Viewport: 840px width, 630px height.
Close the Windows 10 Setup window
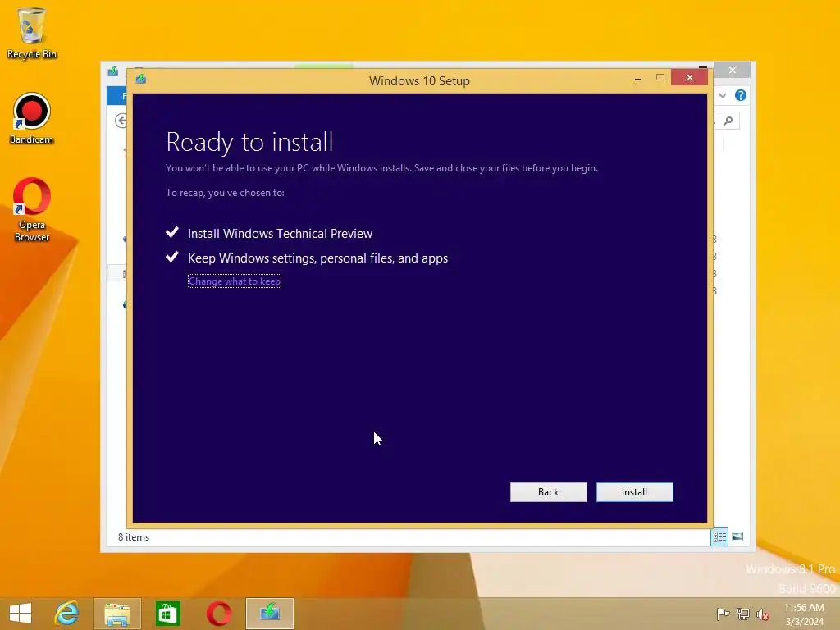pyautogui.click(x=689, y=78)
